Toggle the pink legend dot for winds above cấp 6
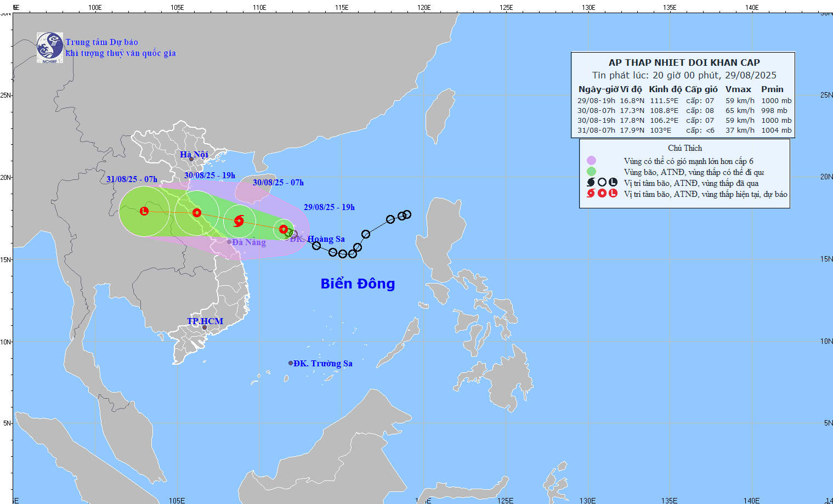Screen dimensions: 833x504 (x=592, y=160)
